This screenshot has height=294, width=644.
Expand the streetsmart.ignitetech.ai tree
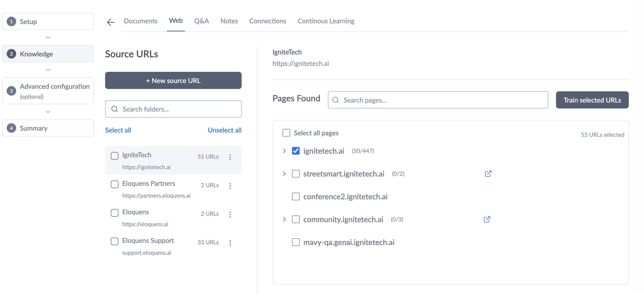point(284,173)
